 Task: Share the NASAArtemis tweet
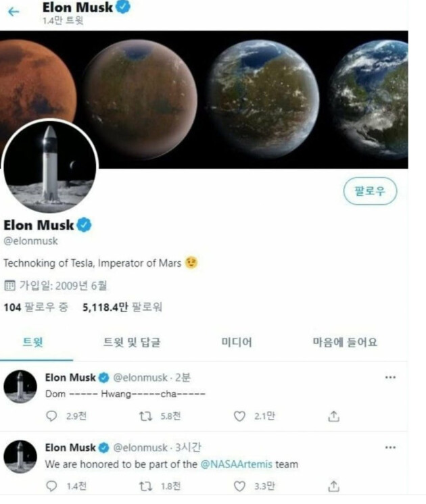[333, 486]
